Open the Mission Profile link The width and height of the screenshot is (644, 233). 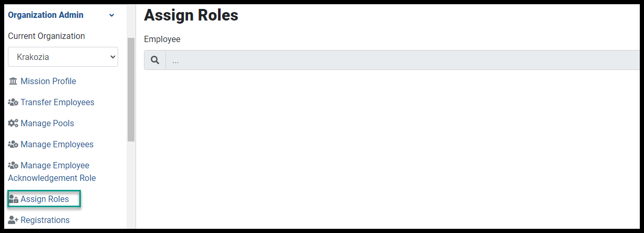coord(48,81)
